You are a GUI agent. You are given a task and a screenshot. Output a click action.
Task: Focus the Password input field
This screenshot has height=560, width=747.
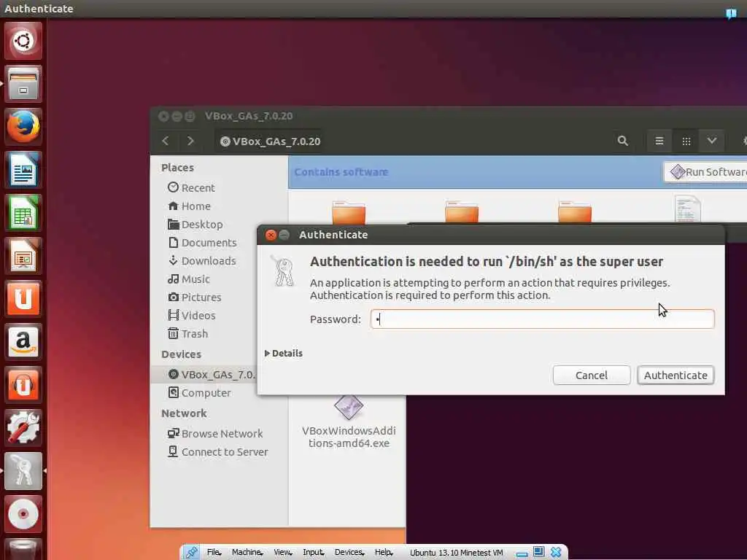tap(542, 319)
